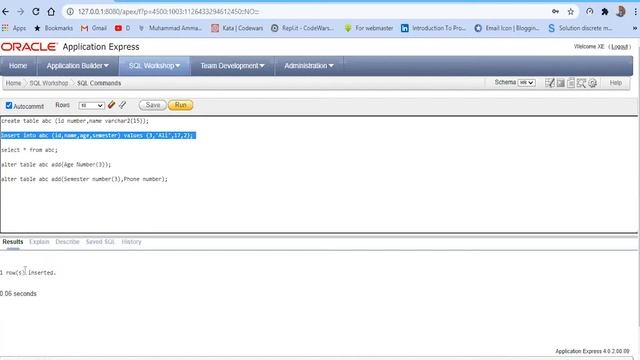
Task: Open the Utilities gear icon beside Schema
Action: 592,83
